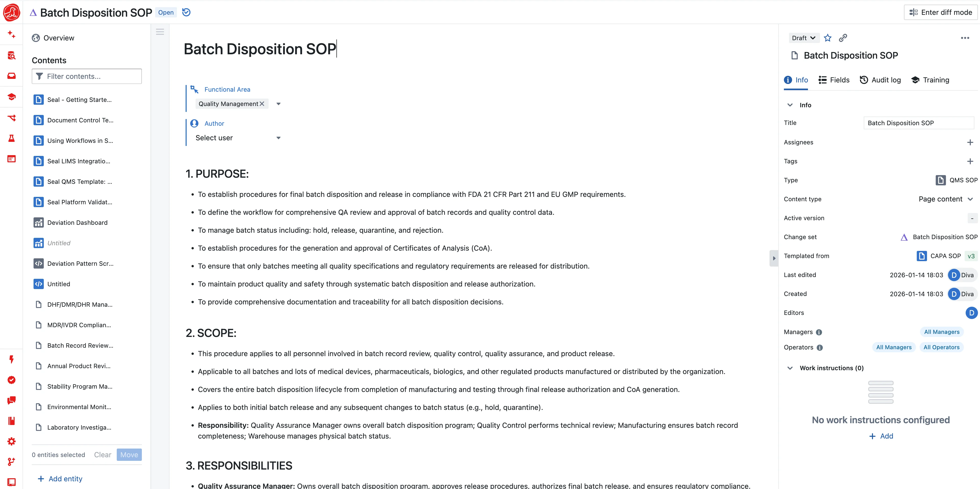Image resolution: width=980 pixels, height=489 pixels.
Task: Click the hamburger menu above the editor
Action: click(160, 32)
